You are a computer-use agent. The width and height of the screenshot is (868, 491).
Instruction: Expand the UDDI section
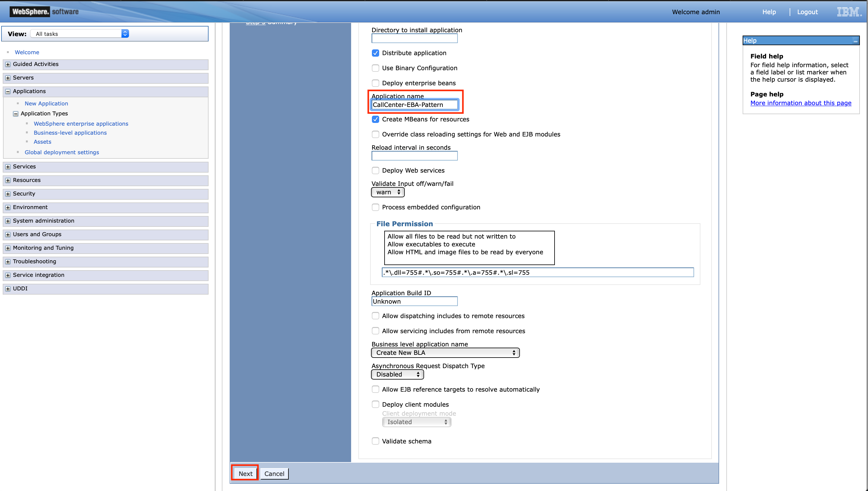click(x=8, y=288)
